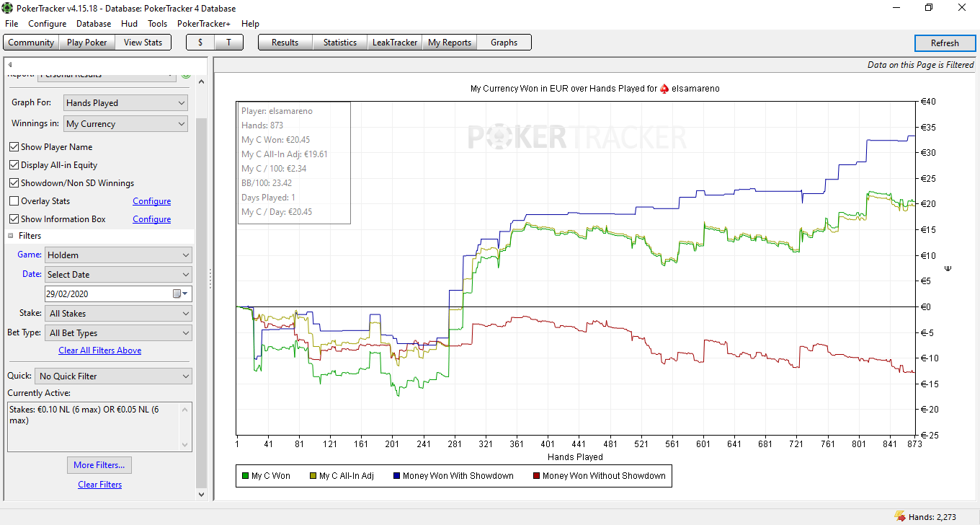The height and width of the screenshot is (525, 980).
Task: Click the spade icon beside elsamareno
Action: coord(664,89)
